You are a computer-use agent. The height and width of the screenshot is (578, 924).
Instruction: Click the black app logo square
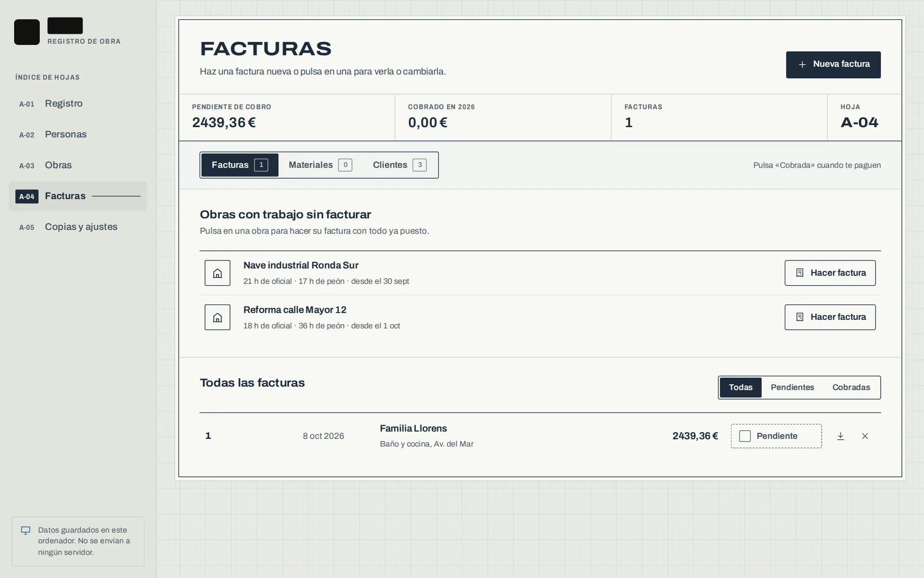[27, 32]
